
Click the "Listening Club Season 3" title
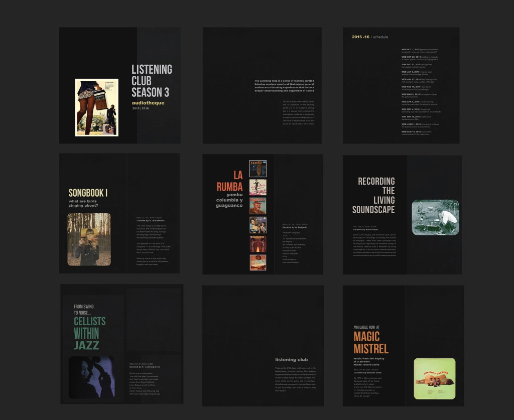pyautogui.click(x=151, y=81)
